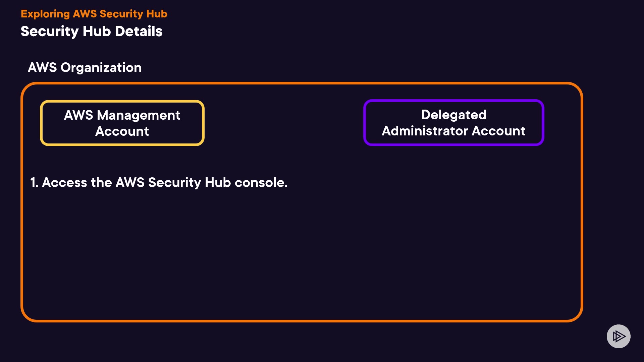Viewport: 644px width, 362px height.
Task: Click 'AWS' in the Management Account box
Action: click(78, 115)
